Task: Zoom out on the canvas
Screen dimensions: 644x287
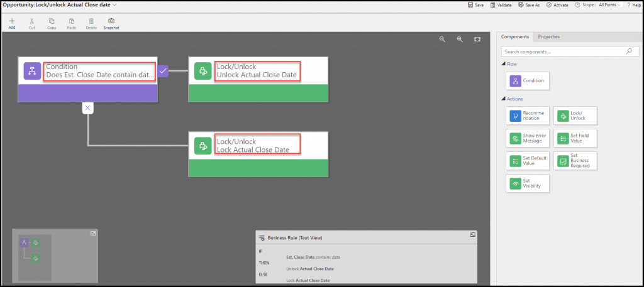Action: [442, 39]
